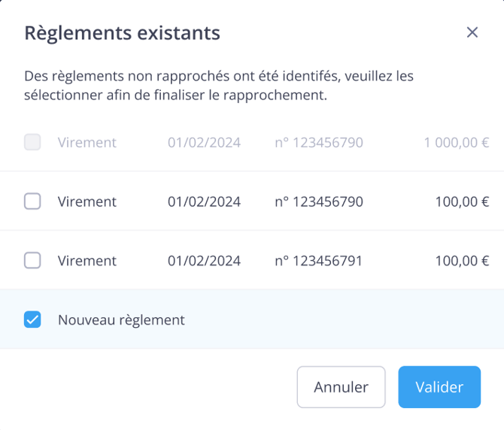Image resolution: width=504 pixels, height=430 pixels.
Task: Click the 100,00 € amount on the n° 123456790 row
Action: (x=462, y=201)
